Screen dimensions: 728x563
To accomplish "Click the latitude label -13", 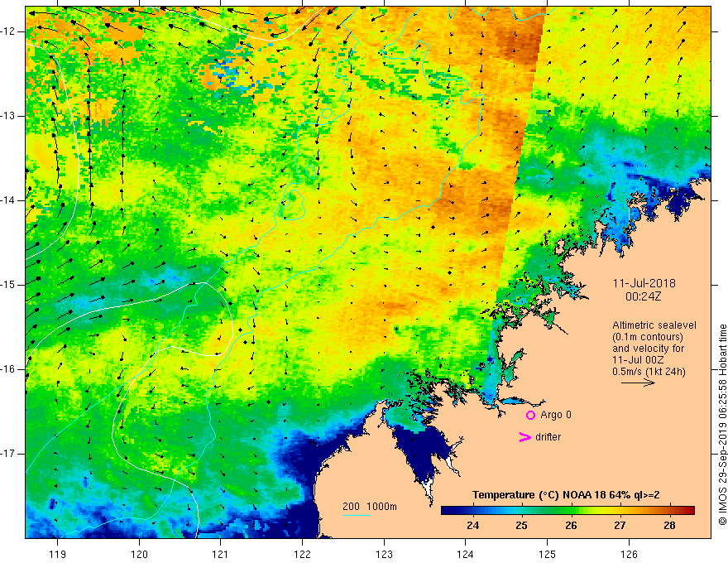I will click(8, 116).
